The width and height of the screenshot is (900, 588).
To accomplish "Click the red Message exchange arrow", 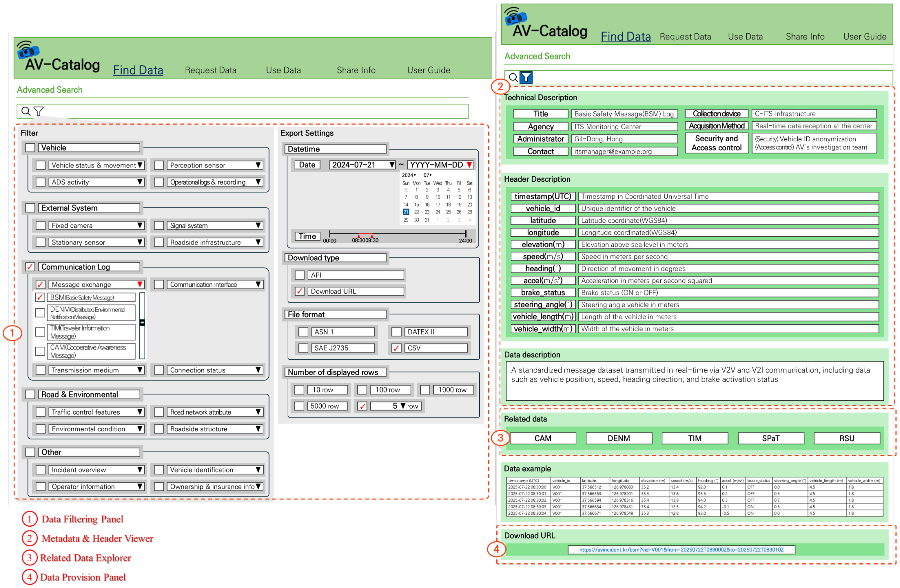I will click(x=140, y=284).
